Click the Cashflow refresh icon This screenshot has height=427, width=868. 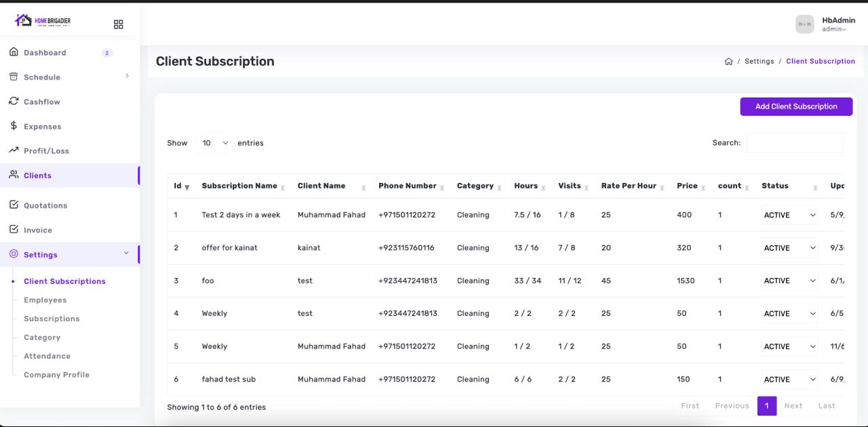tap(14, 101)
